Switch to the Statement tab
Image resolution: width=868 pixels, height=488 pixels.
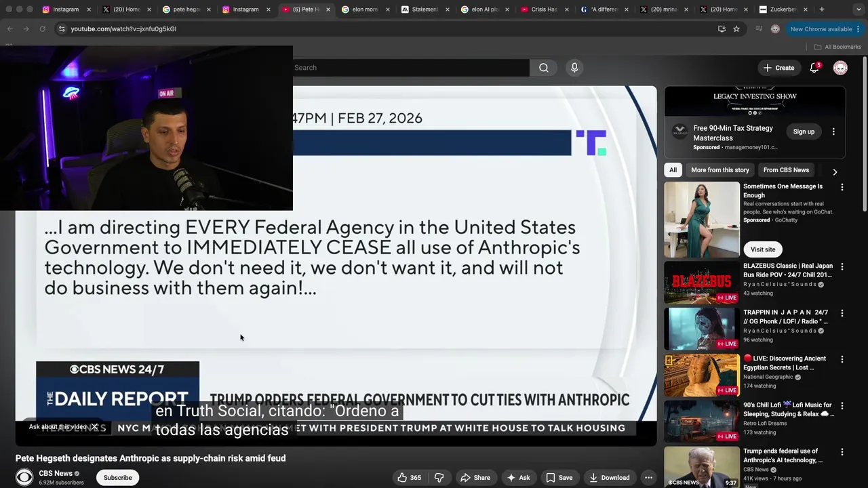tap(425, 9)
